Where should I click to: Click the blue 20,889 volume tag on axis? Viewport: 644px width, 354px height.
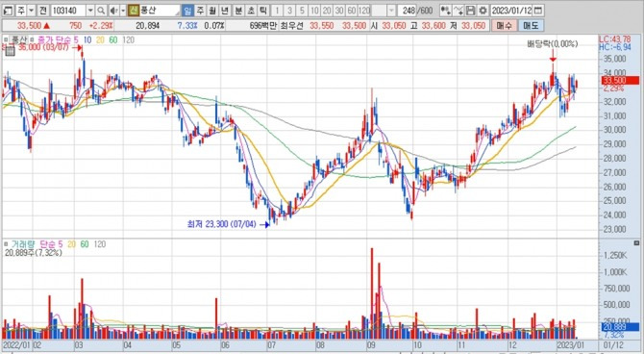point(620,327)
